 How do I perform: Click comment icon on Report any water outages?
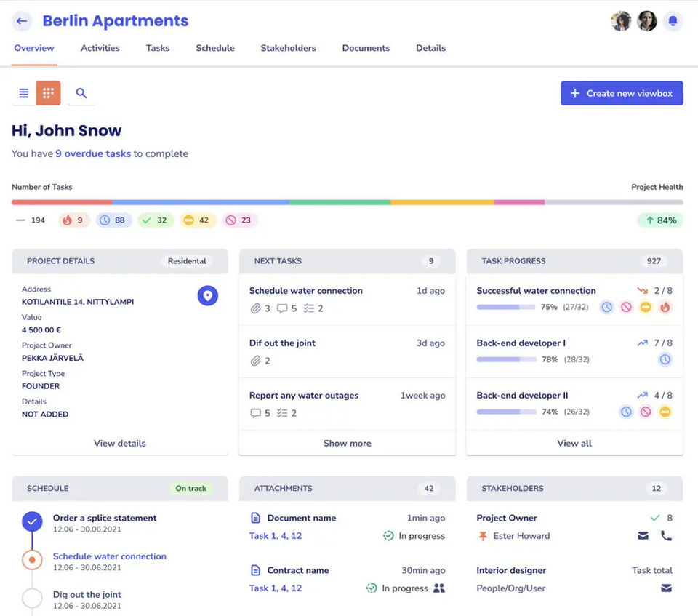[x=255, y=413]
